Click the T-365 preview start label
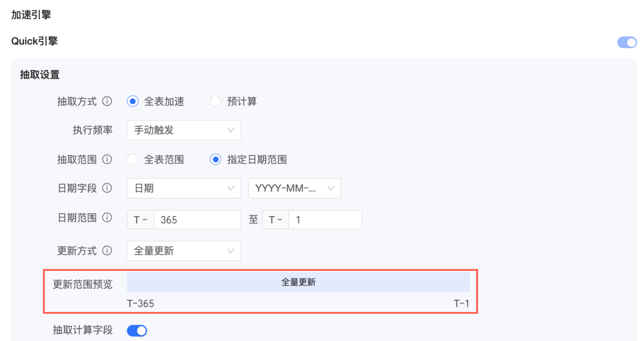This screenshot has height=341, width=644. tap(141, 304)
